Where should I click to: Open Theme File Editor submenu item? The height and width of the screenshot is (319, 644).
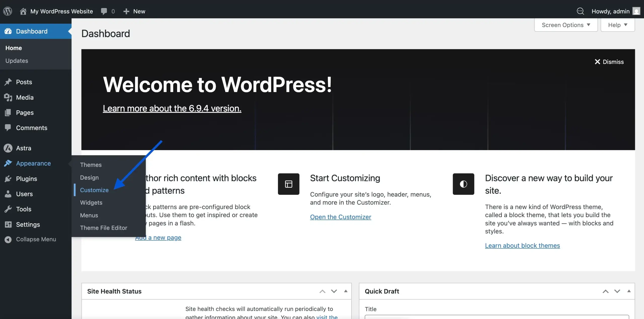pyautogui.click(x=104, y=228)
